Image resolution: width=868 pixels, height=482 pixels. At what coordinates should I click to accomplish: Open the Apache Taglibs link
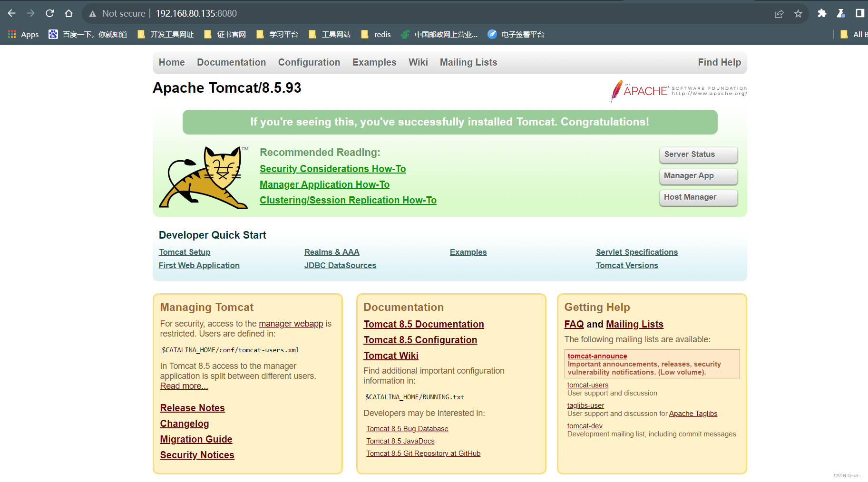[x=693, y=414]
